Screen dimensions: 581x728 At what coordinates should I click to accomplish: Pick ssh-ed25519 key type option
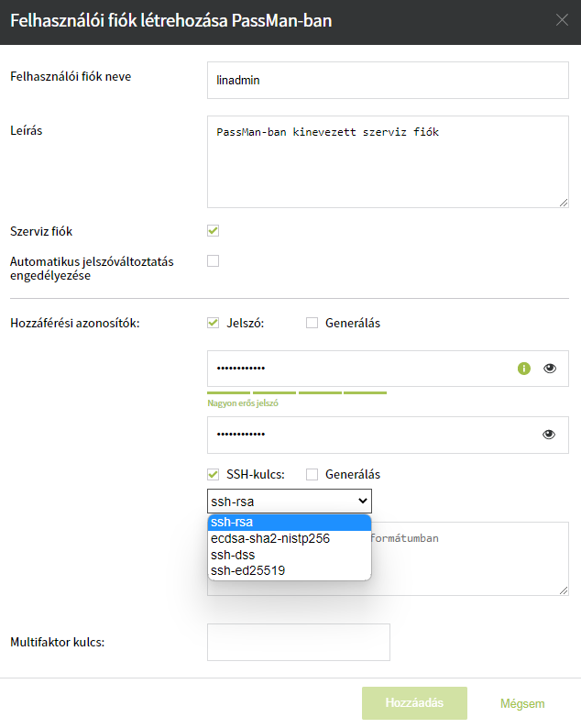pos(247,570)
